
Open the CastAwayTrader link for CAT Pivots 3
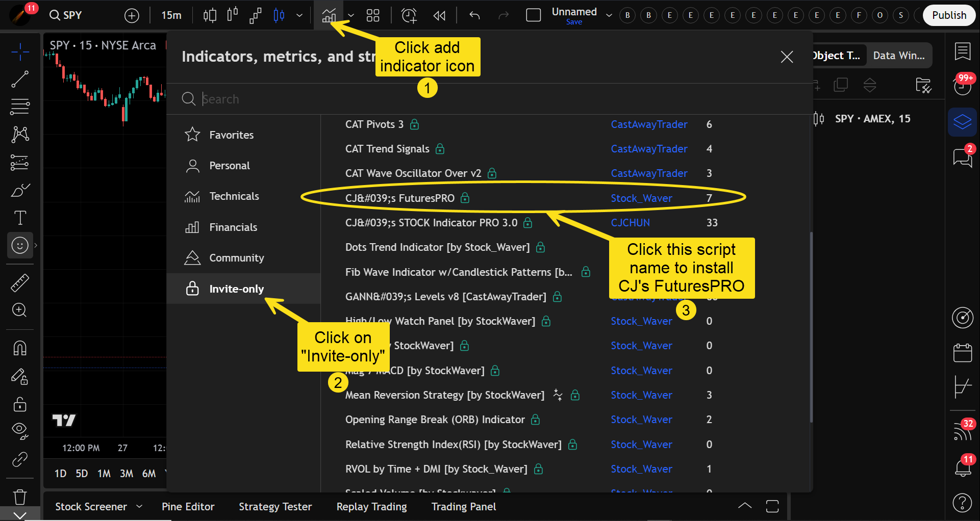[x=649, y=124]
